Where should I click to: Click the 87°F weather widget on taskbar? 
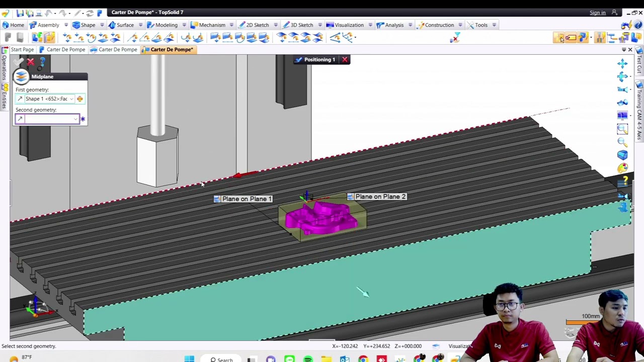(x=20, y=358)
